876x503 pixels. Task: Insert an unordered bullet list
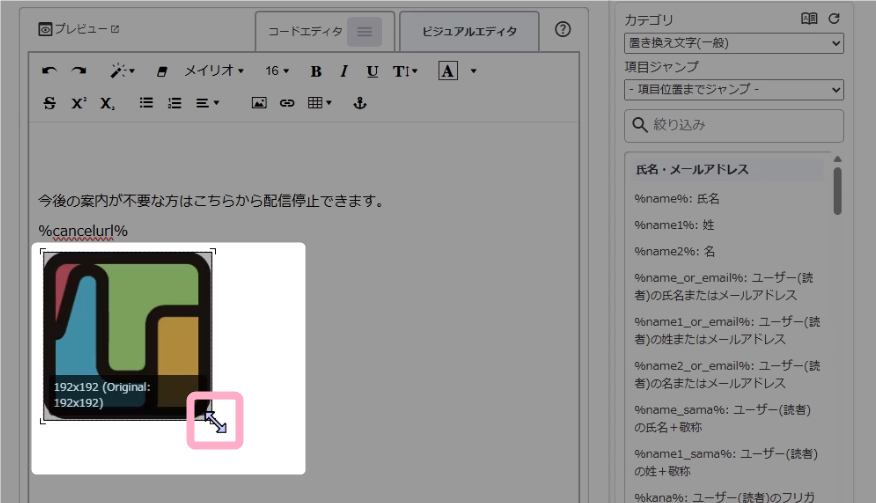[x=146, y=103]
